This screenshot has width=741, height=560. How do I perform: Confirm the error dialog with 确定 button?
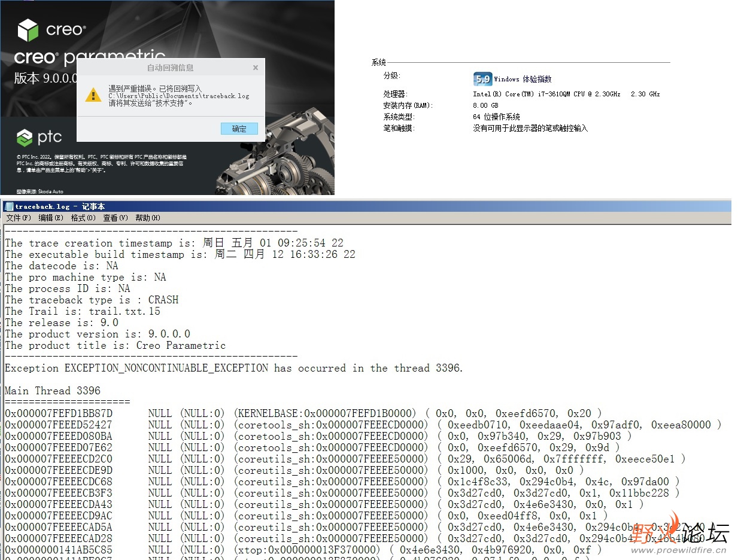[239, 129]
